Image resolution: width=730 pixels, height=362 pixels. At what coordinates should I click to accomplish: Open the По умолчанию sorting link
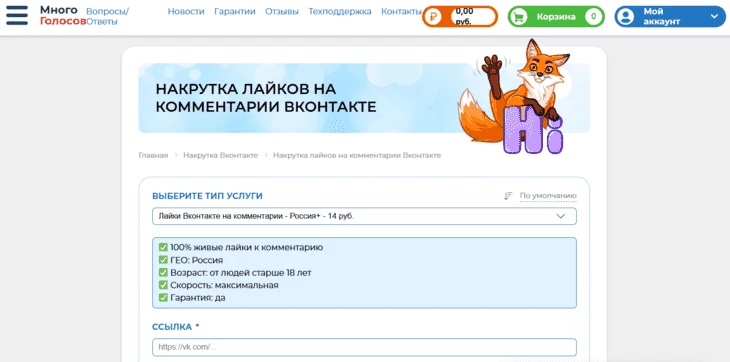tap(548, 196)
